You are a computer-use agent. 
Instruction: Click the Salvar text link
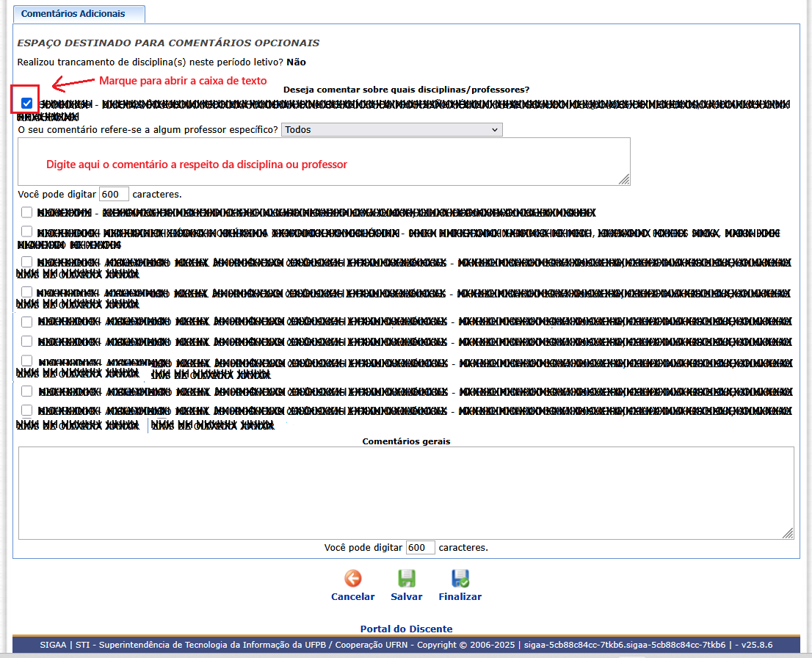[406, 597]
